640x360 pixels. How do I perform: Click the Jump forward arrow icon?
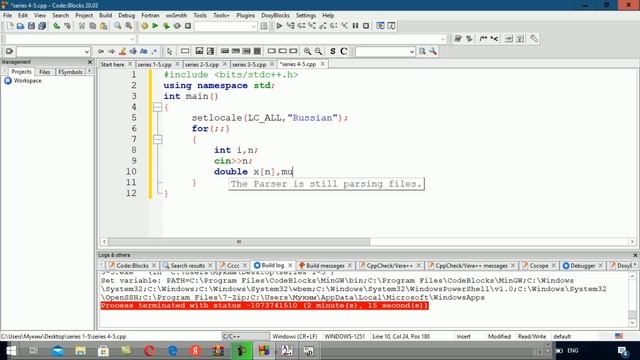[111, 51]
